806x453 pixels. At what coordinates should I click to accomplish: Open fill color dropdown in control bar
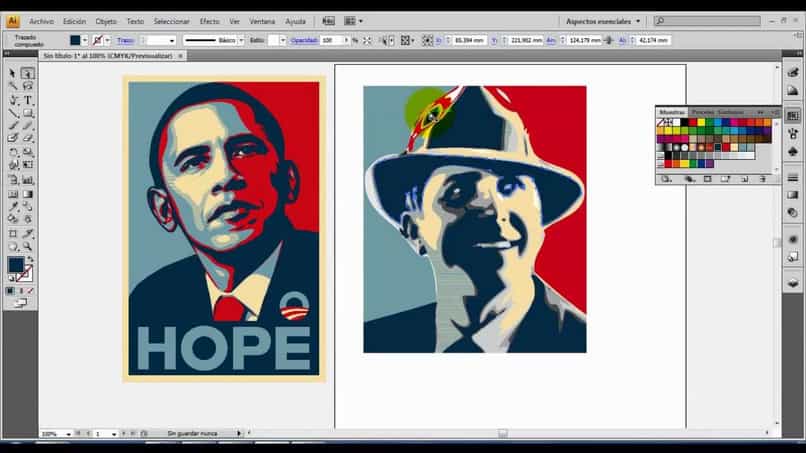coord(85,40)
